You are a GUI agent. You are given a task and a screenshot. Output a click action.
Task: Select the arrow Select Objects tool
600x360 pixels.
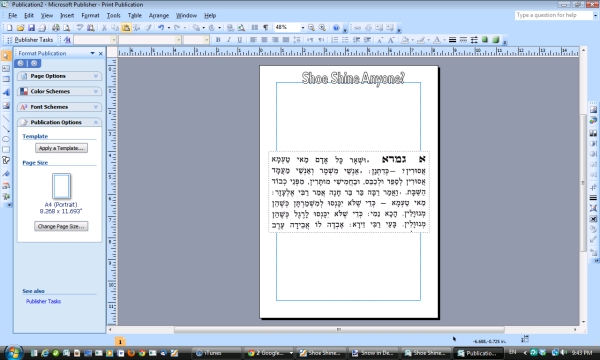(6, 56)
